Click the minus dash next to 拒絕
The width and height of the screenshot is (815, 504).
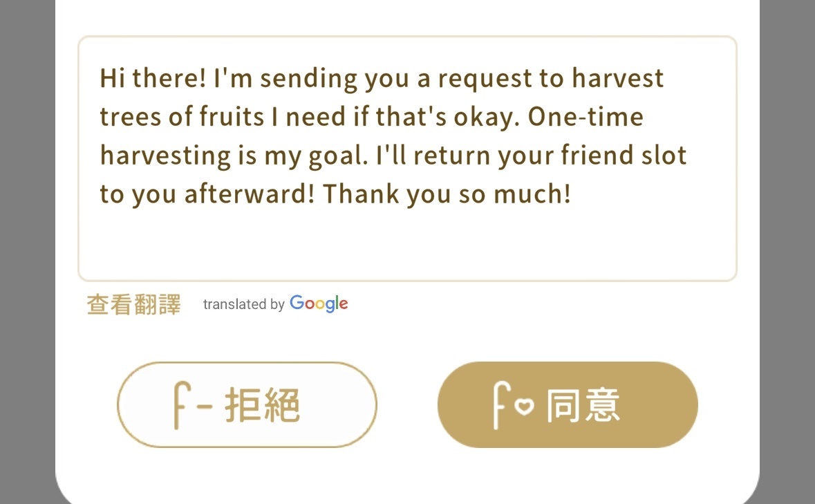tap(205, 406)
